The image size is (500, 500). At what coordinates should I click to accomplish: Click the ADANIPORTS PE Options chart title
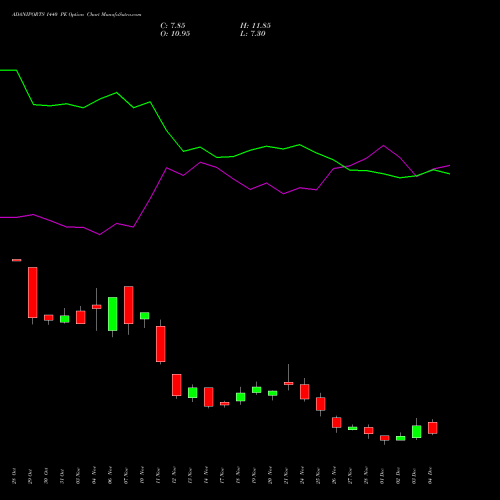(x=76, y=15)
